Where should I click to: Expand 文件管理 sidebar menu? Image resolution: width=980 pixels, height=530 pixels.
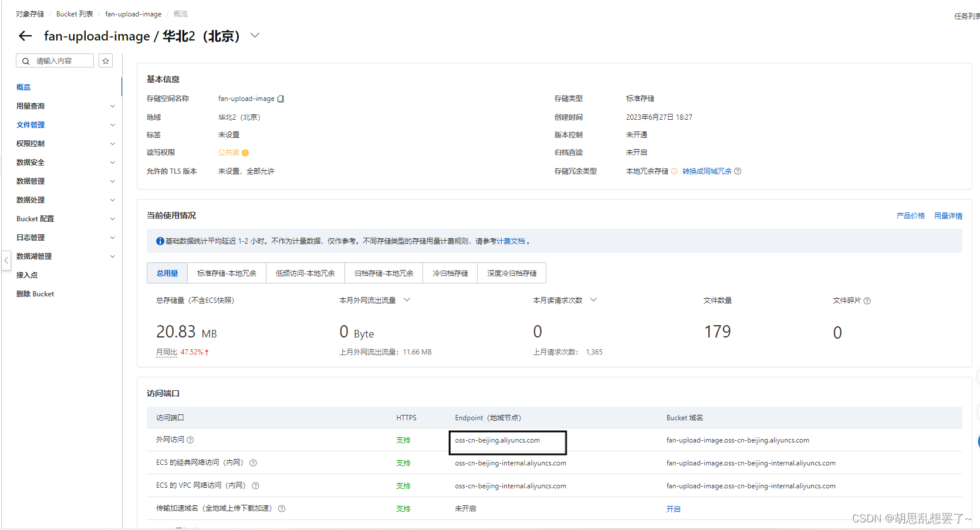(66, 124)
